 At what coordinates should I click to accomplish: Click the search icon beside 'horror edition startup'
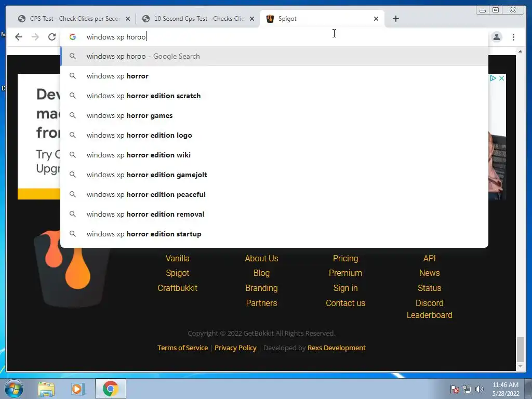(73, 234)
